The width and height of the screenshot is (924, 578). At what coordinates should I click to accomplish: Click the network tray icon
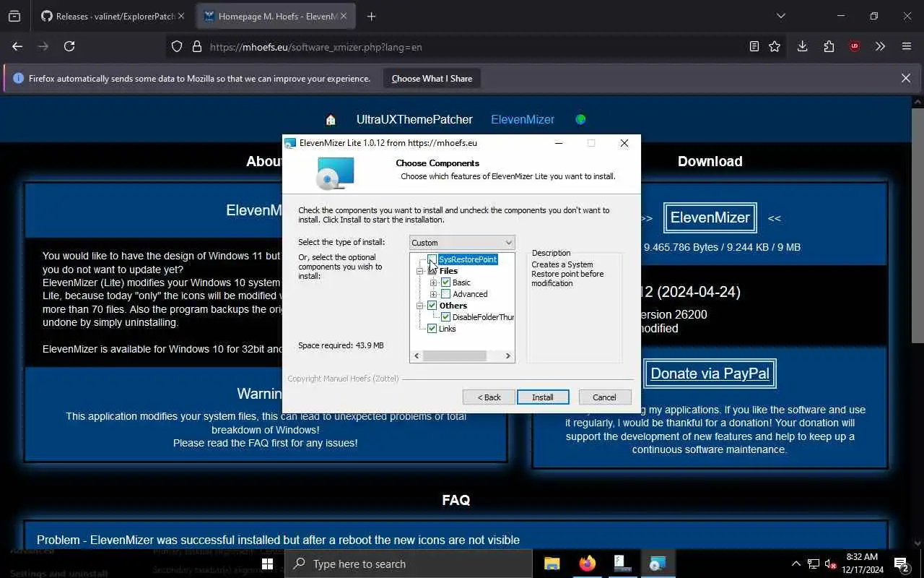814,564
